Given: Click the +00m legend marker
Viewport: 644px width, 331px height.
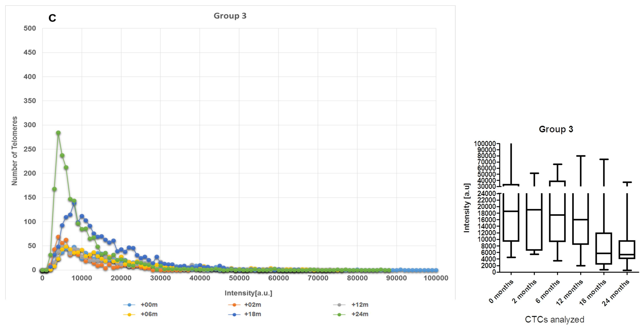Looking at the screenshot, I should pos(129,305).
